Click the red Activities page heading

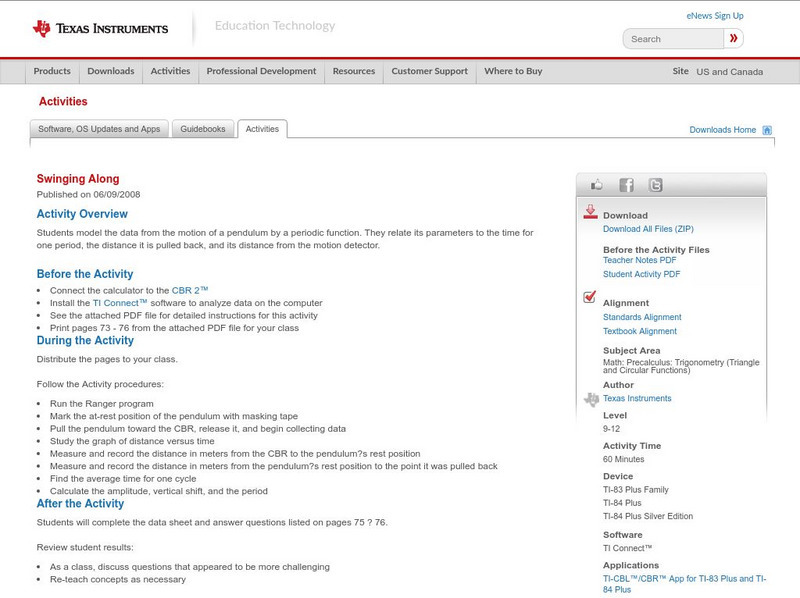(x=63, y=102)
